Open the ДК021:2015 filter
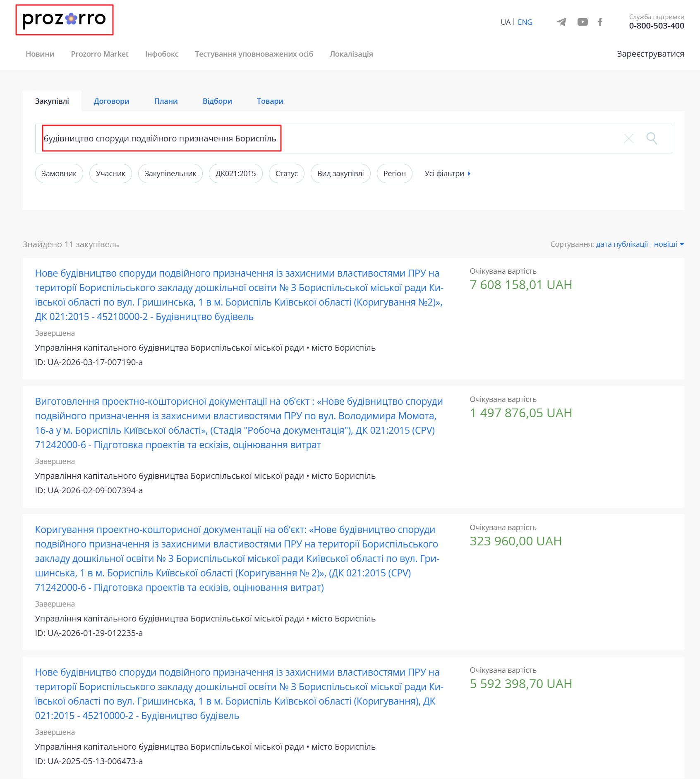This screenshot has width=700, height=779. 236,174
